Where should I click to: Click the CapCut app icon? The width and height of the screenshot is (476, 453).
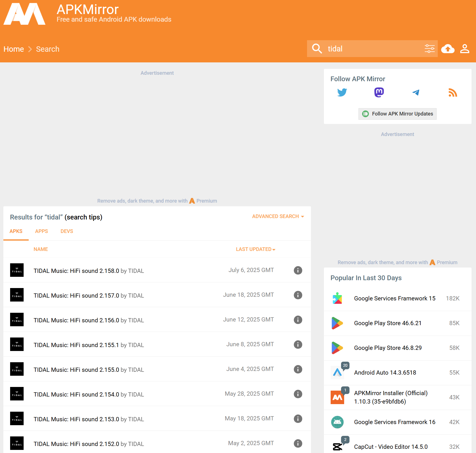(337, 446)
